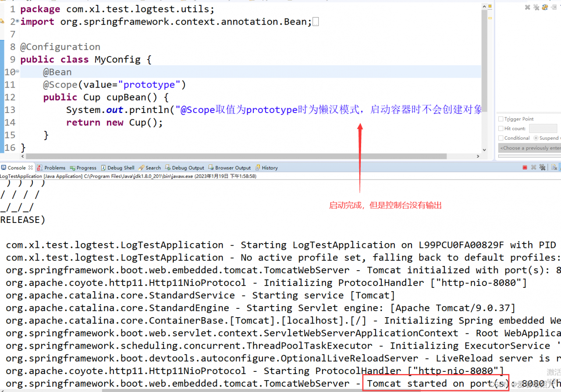Screen dimensions: 561x392
Task: Click the 'Starting service [Tomcat]' log line
Action: 200,296
